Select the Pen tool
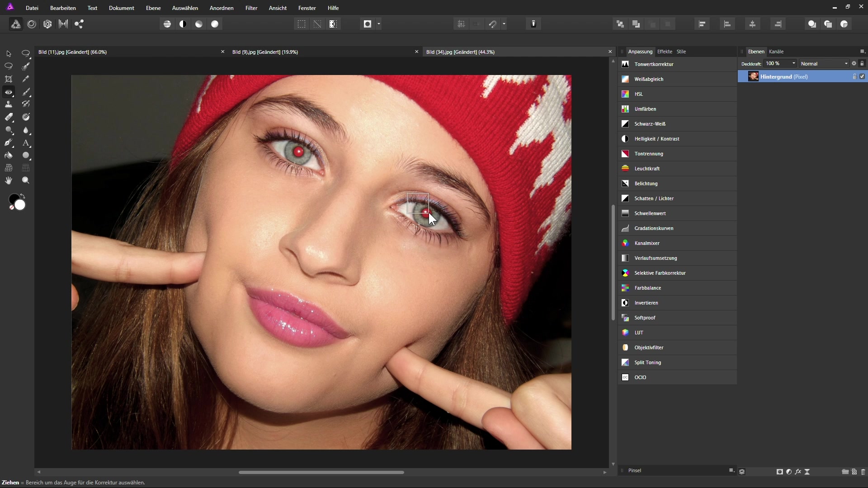The image size is (868, 488). 9,143
